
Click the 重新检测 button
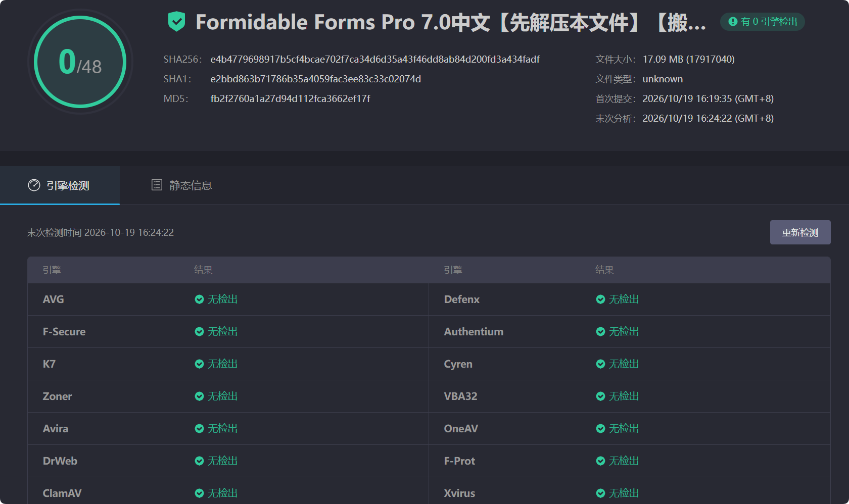[x=800, y=232]
